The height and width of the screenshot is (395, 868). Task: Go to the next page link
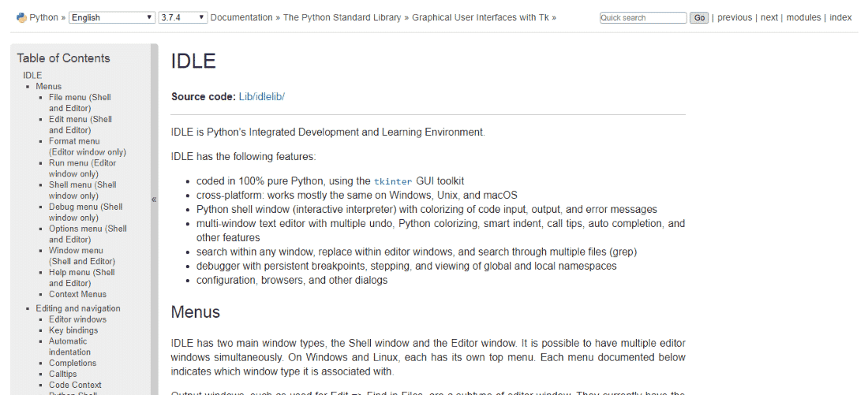coord(769,17)
